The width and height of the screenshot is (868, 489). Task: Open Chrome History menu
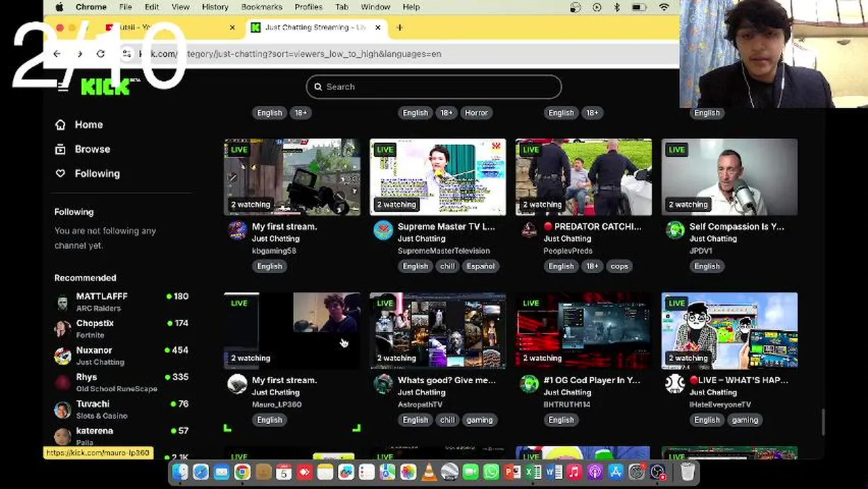[215, 7]
